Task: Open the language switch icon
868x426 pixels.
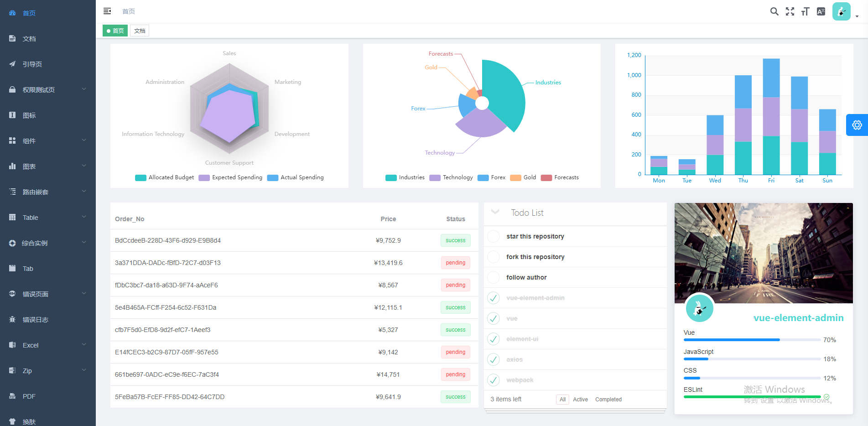Action: tap(821, 11)
